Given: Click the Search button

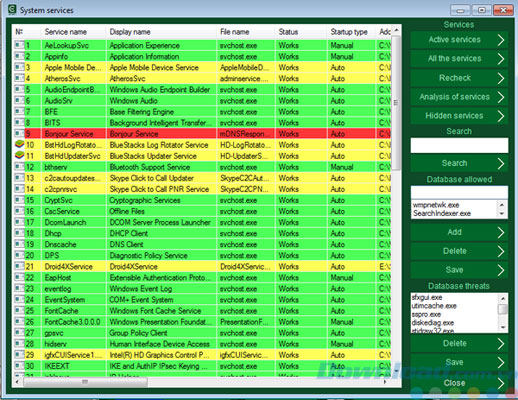Looking at the screenshot, I should point(459,163).
